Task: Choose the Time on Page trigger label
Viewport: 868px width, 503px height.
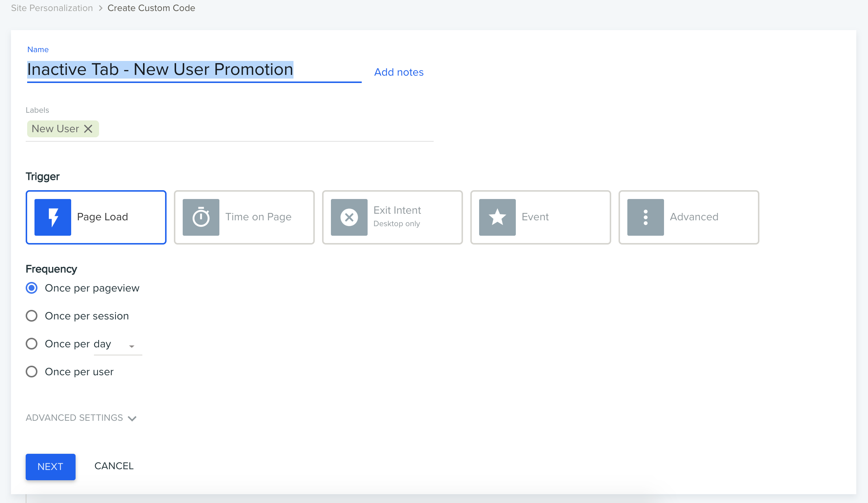Action: (258, 217)
